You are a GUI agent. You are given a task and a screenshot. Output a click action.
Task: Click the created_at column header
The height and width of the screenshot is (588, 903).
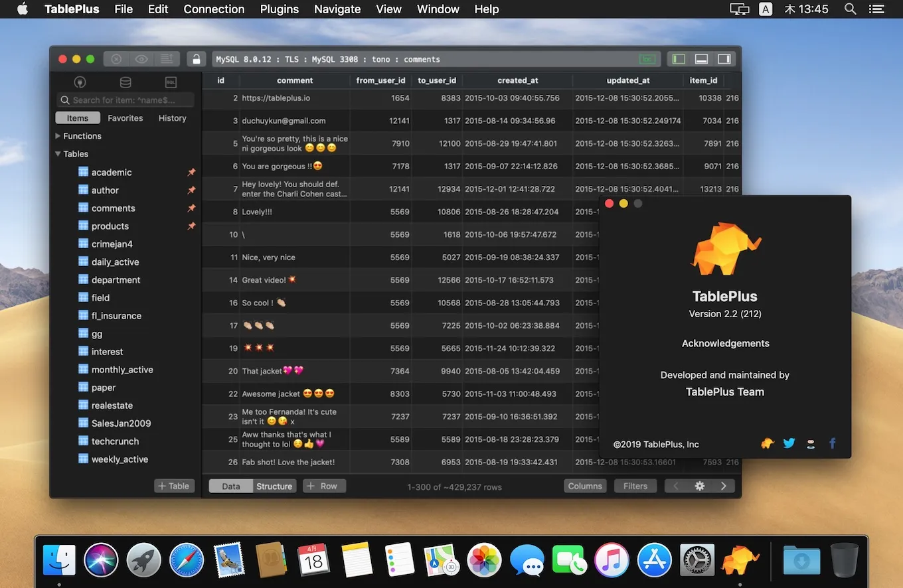518,80
